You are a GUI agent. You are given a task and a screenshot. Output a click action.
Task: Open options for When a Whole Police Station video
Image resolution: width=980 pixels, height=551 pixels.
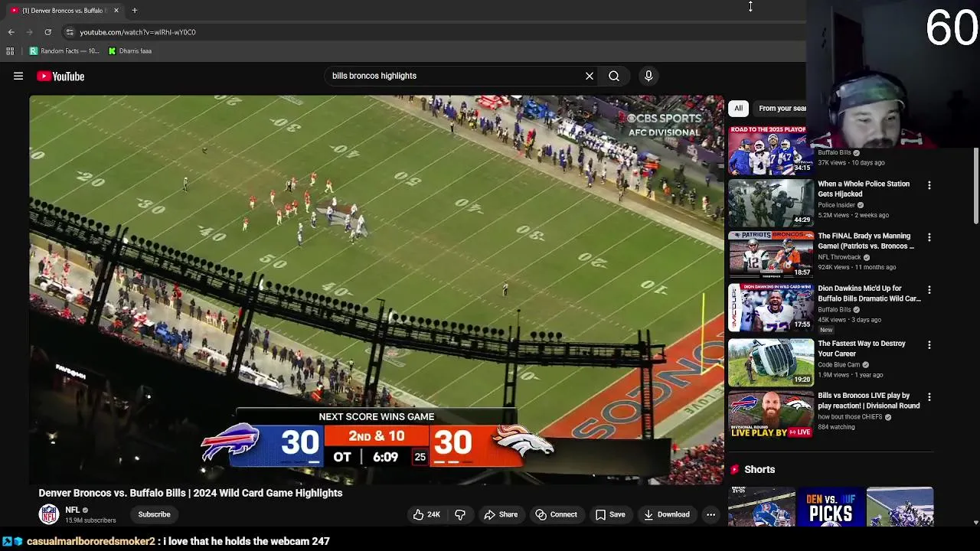point(929,185)
